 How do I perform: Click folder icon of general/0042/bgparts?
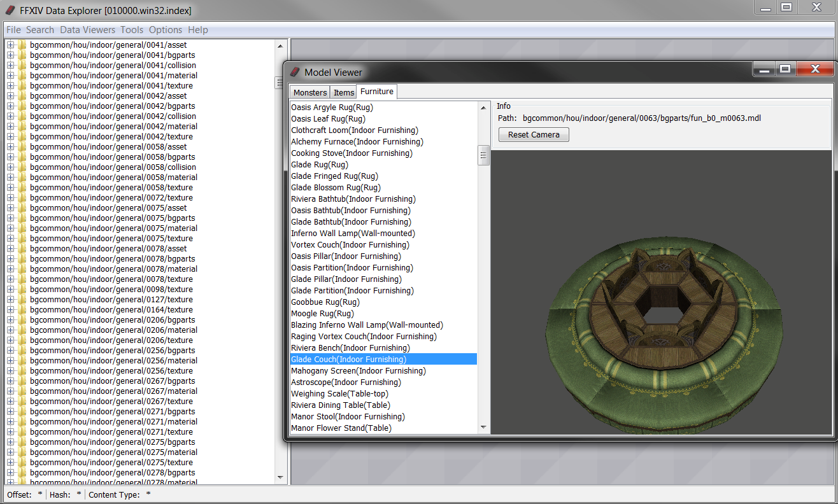pos(22,106)
